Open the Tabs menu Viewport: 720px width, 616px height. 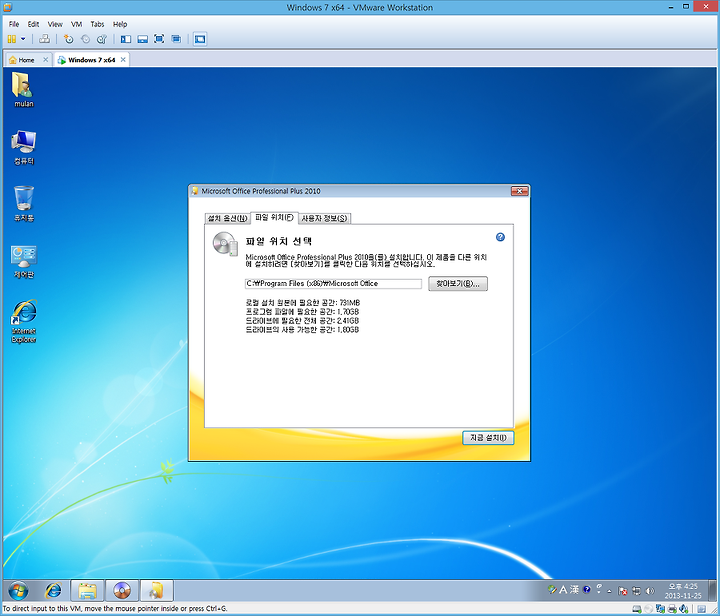click(x=97, y=24)
